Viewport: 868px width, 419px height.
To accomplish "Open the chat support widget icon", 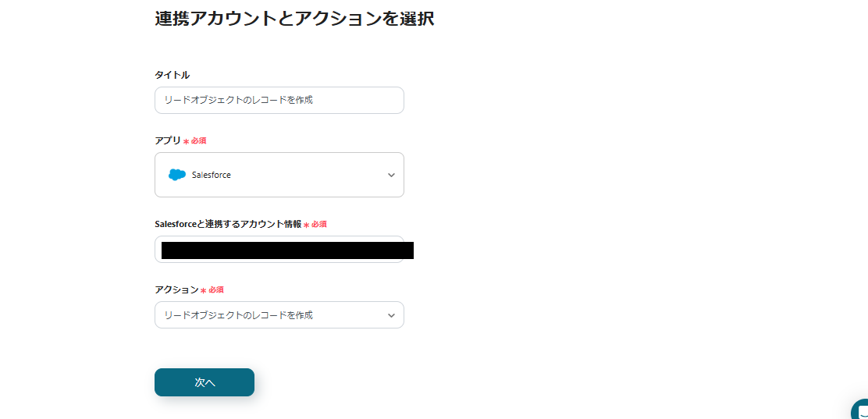I will pyautogui.click(x=859, y=410).
